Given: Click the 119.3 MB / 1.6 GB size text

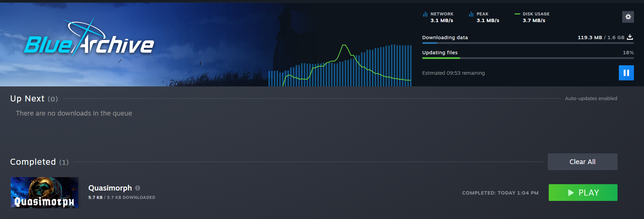Looking at the screenshot, I should click(601, 38).
